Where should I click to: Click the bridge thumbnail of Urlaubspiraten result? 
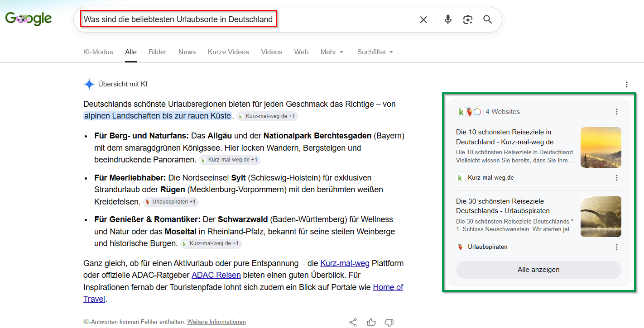click(x=601, y=216)
